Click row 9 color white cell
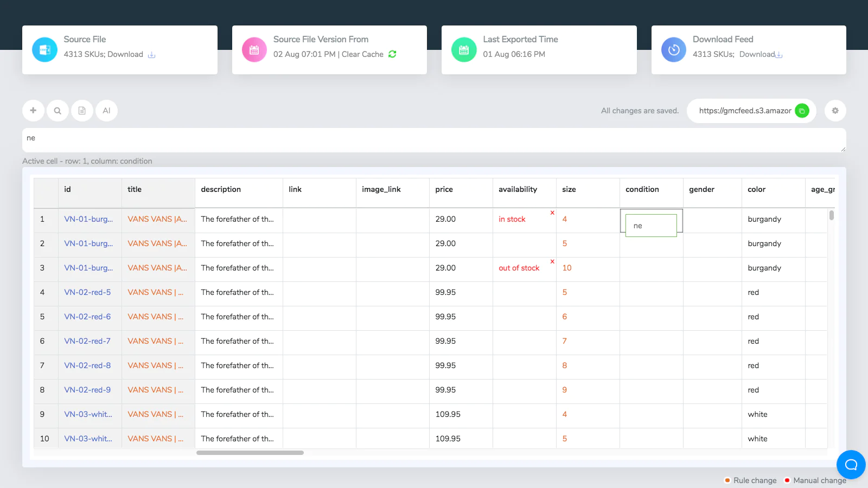This screenshot has width=868, height=488. (773, 415)
